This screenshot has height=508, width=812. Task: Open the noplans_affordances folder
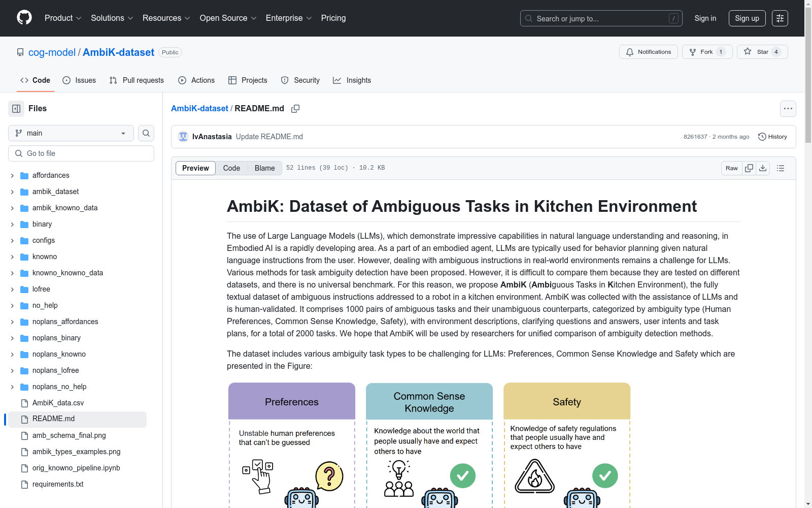pyautogui.click(x=65, y=322)
